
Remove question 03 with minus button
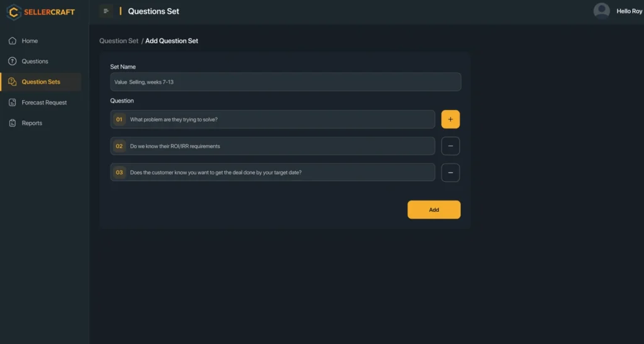(x=450, y=172)
